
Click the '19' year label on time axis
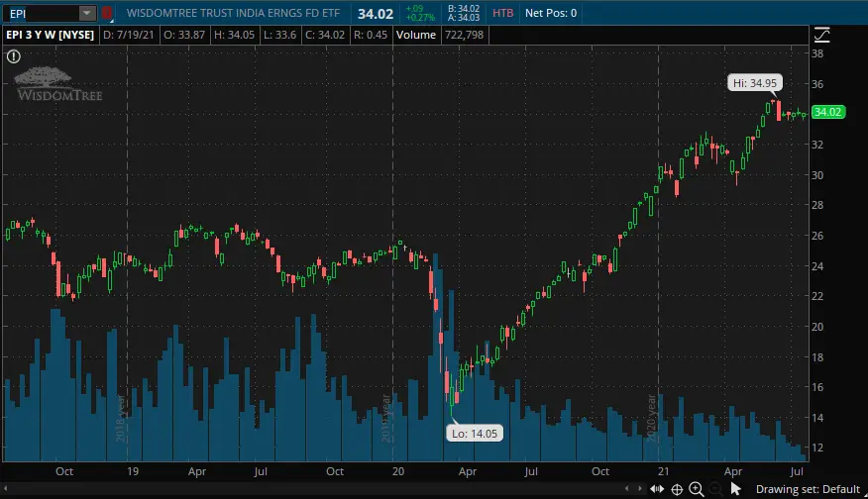click(x=133, y=471)
